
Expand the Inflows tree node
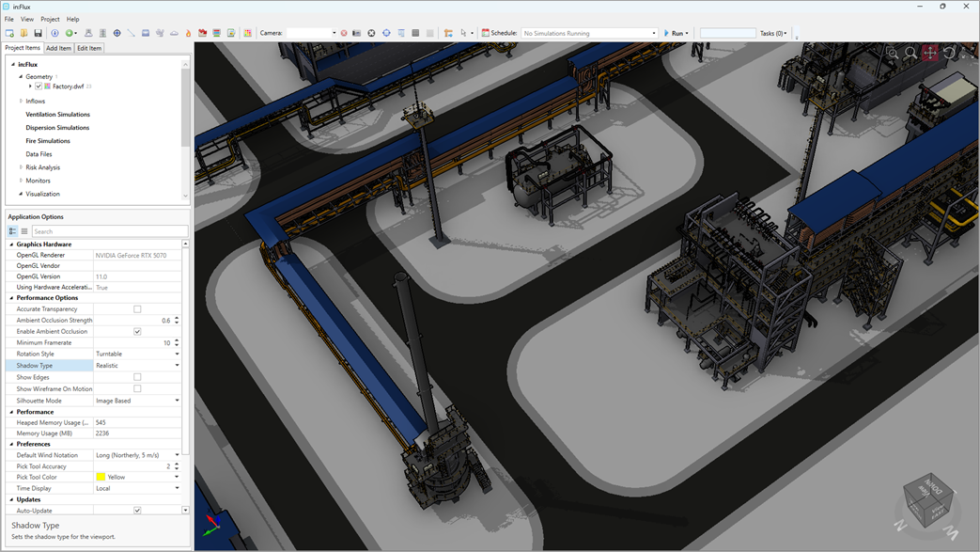coord(21,101)
